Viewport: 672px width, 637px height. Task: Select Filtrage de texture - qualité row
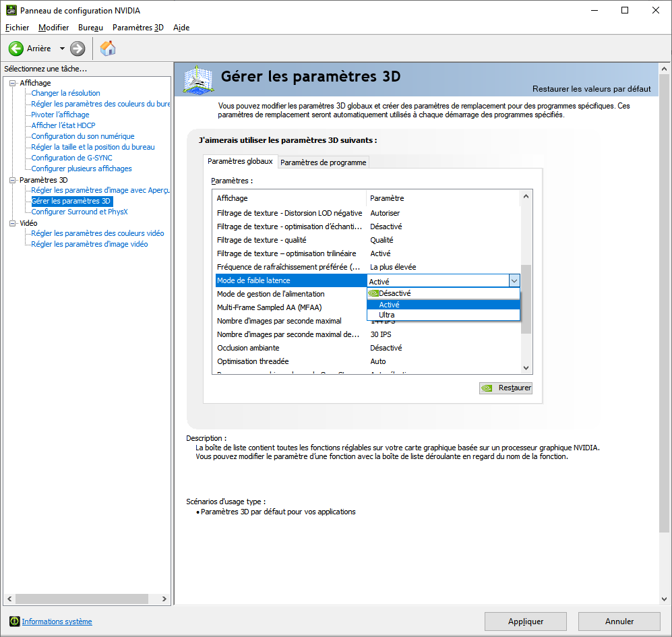point(368,240)
